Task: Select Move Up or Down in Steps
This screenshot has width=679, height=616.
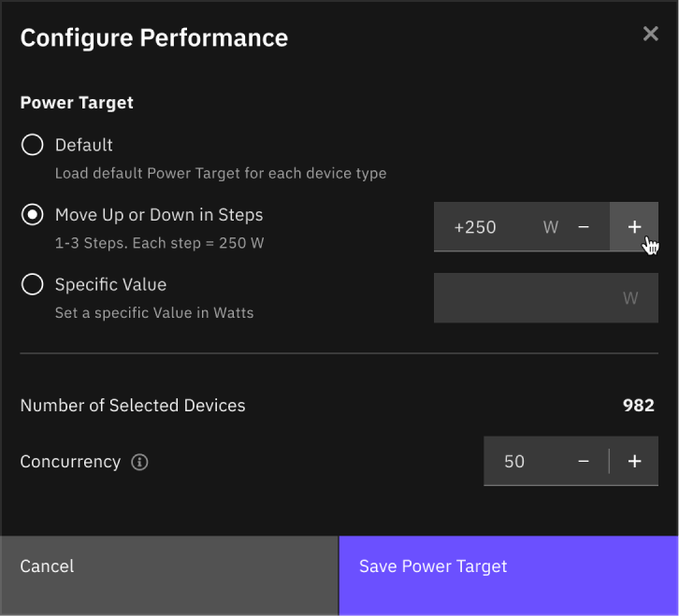Action: coord(33,215)
